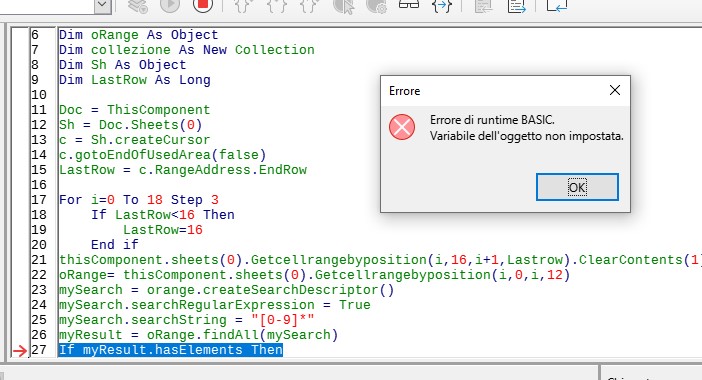The width and height of the screenshot is (702, 380).
Task: Click line 'LastRow=16'
Action: coord(163,230)
